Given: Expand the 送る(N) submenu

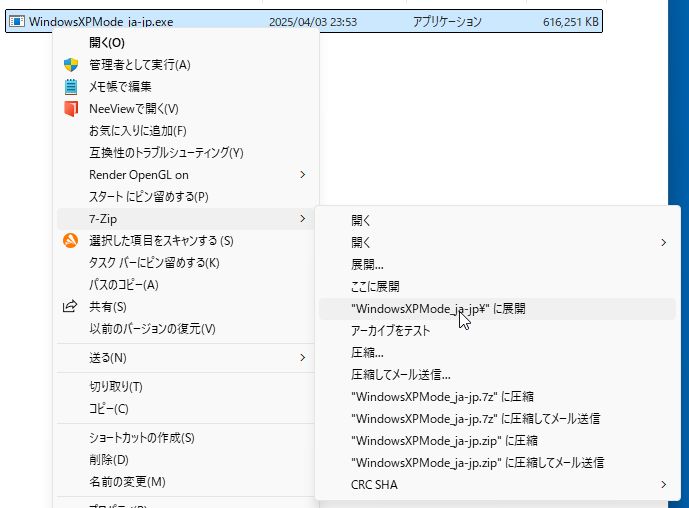Looking at the screenshot, I should pyautogui.click(x=303, y=358).
